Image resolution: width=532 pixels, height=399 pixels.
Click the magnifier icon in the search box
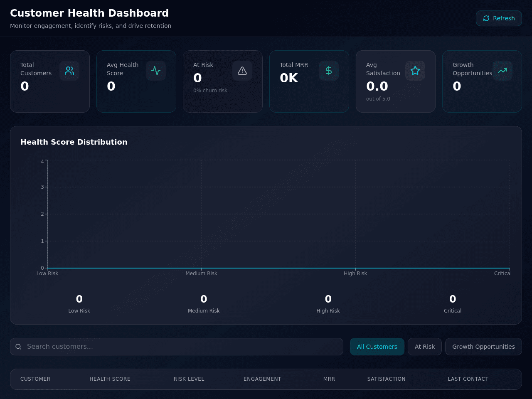point(18,347)
